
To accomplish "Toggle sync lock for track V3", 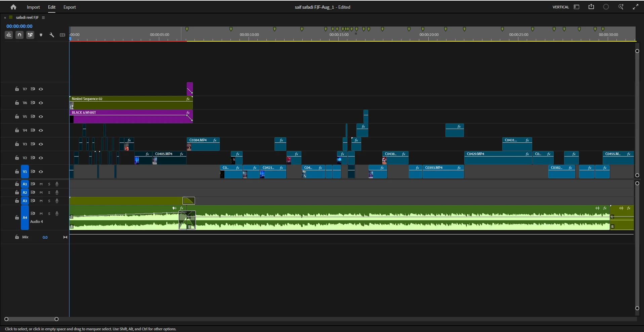I will coord(33,144).
